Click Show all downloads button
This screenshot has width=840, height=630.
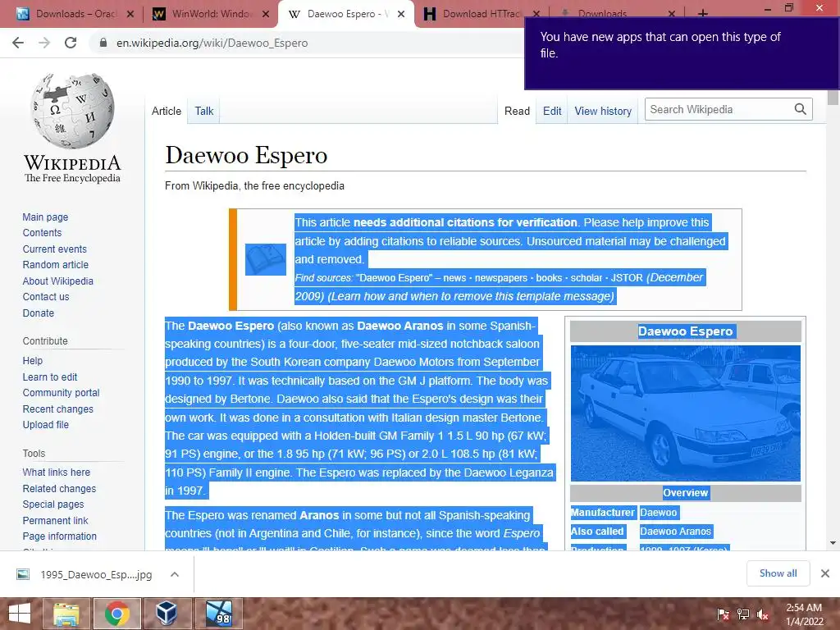tap(778, 573)
